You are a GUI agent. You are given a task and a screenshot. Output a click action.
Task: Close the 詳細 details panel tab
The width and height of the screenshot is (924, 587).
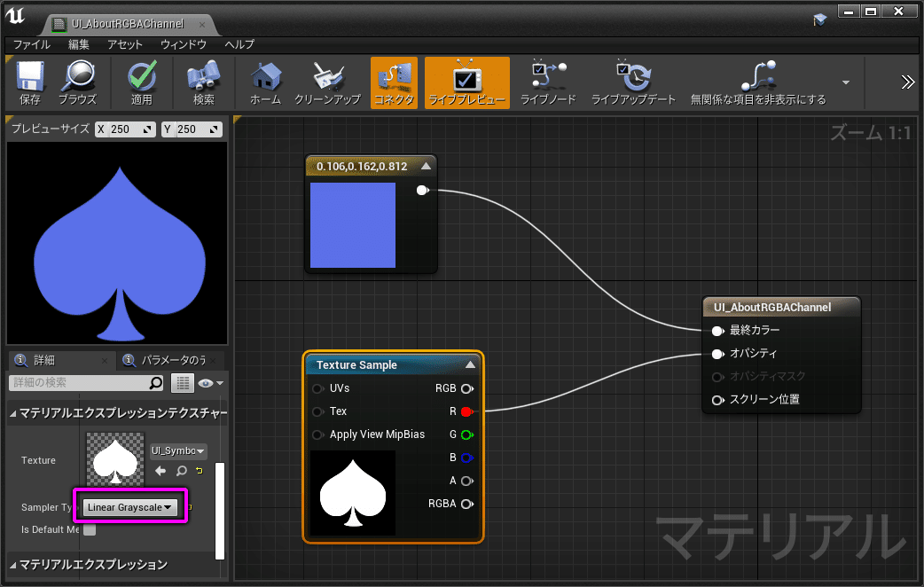[105, 360]
